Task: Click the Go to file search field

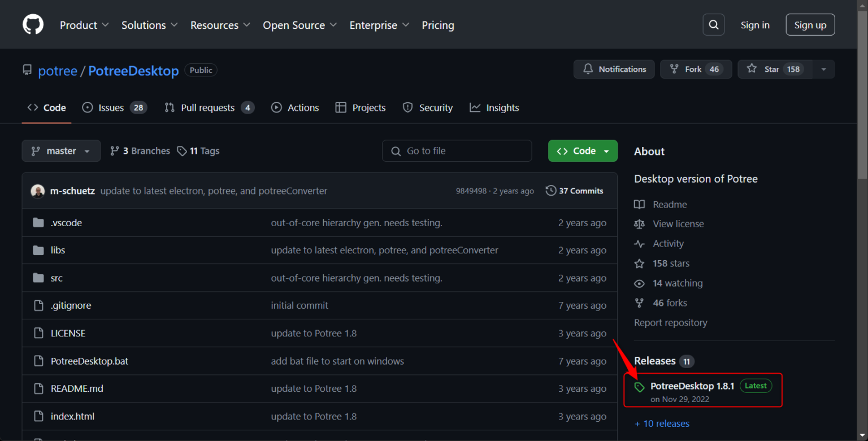Action: point(457,151)
